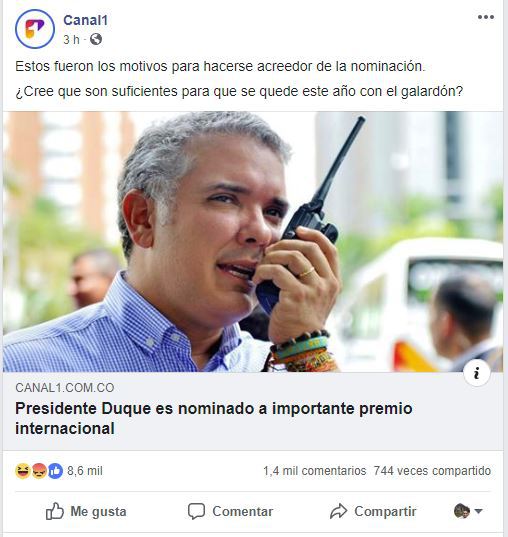Select the Comentar button
Screen dimensions: 508x537
point(231,511)
